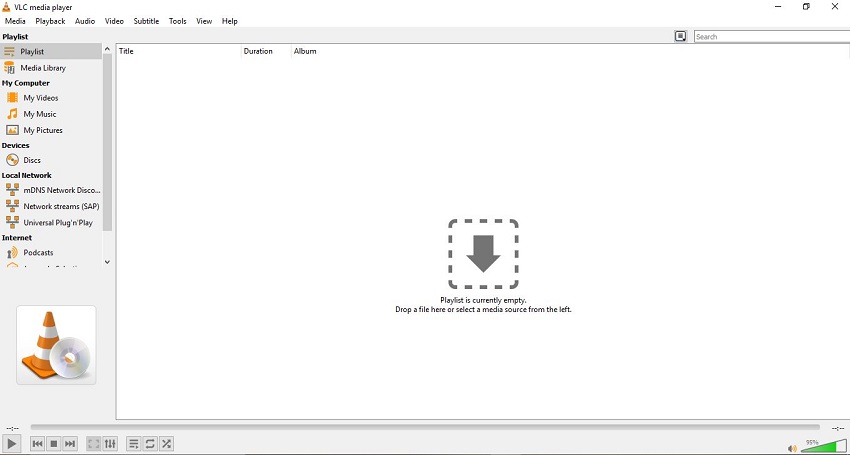Click the Universal Plug'n'Play network icon
This screenshot has height=455, width=850.
pyautogui.click(x=12, y=222)
